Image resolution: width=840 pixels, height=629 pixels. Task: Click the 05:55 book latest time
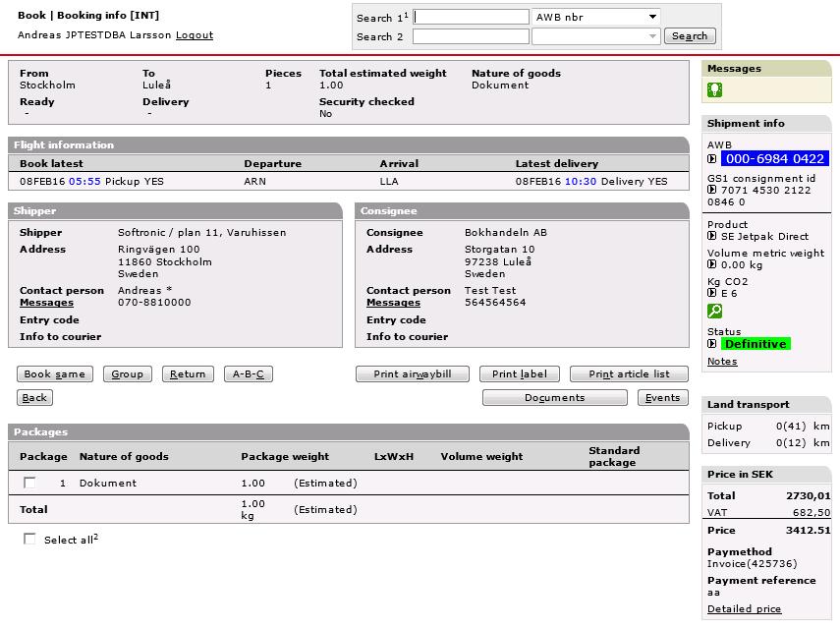point(84,181)
